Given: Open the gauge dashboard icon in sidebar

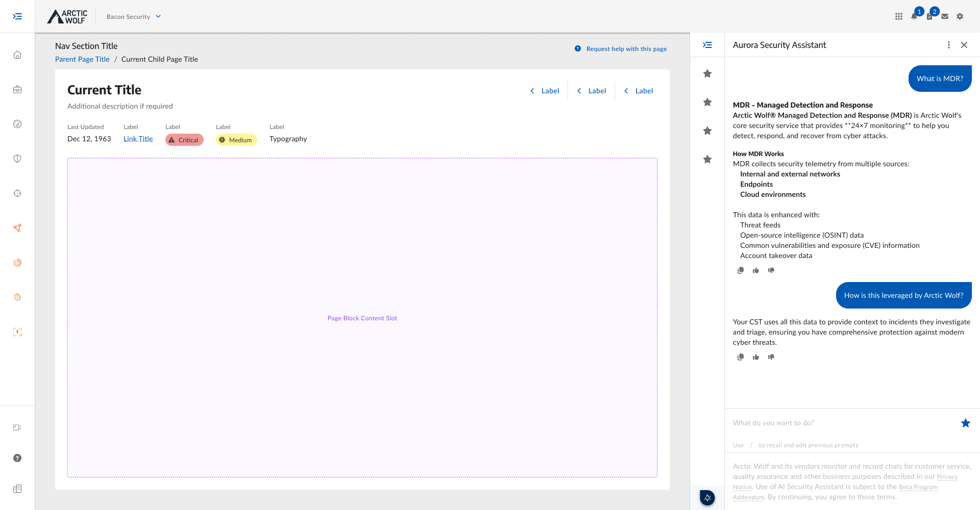Looking at the screenshot, I should point(17,124).
